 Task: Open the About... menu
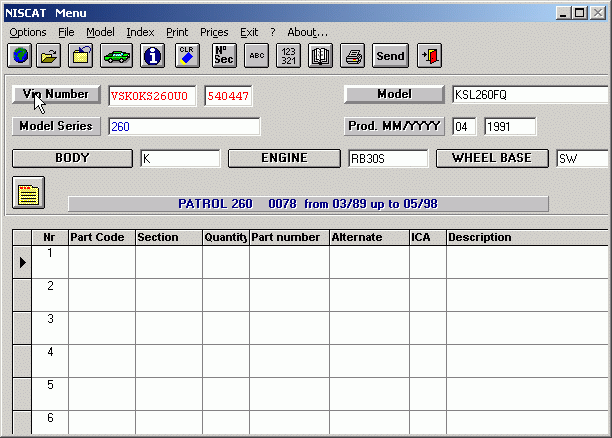click(308, 32)
